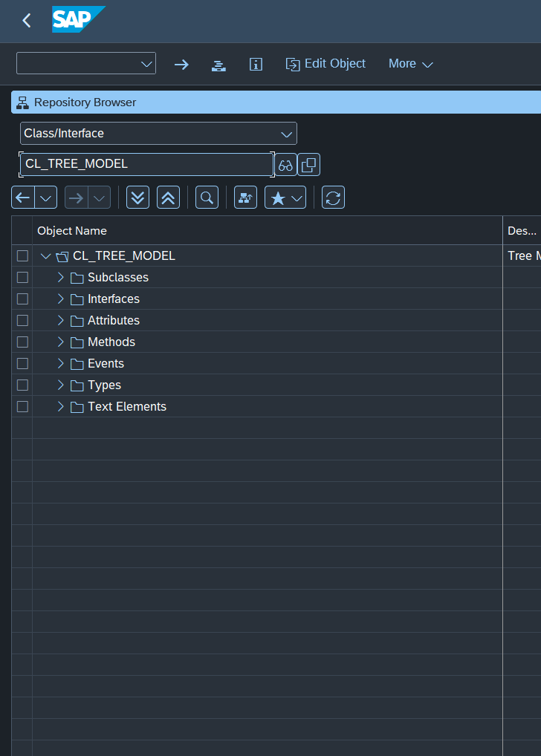This screenshot has height=756, width=541.
Task: Click the Object Name column header
Action: 72,231
